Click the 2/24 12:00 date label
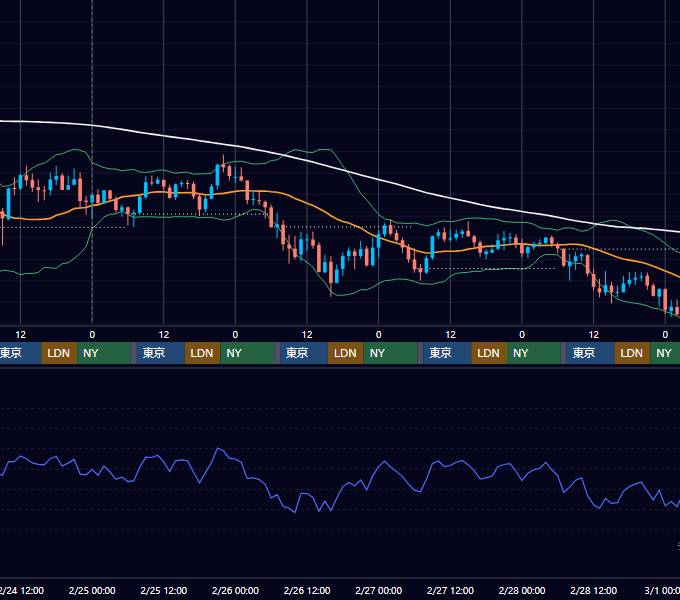This screenshot has height=600, width=680. click(22, 590)
